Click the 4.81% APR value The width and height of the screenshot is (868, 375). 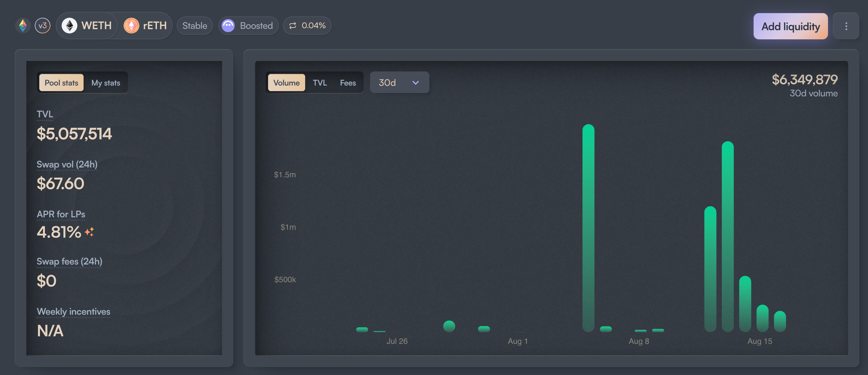pyautogui.click(x=59, y=232)
